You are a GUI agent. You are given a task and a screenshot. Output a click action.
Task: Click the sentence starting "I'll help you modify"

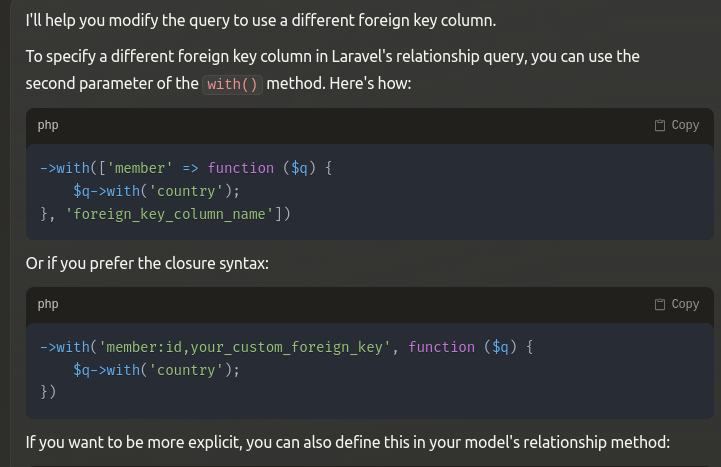point(260,20)
